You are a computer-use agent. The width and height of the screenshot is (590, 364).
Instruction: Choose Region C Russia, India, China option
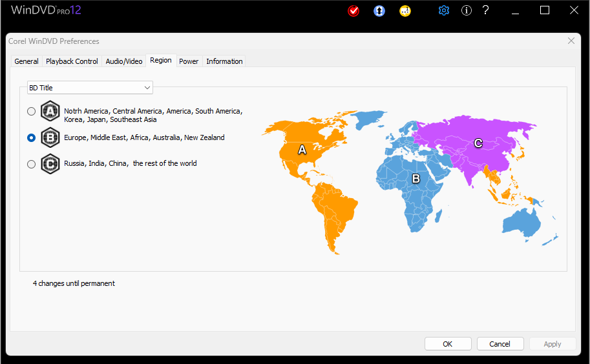pyautogui.click(x=32, y=164)
